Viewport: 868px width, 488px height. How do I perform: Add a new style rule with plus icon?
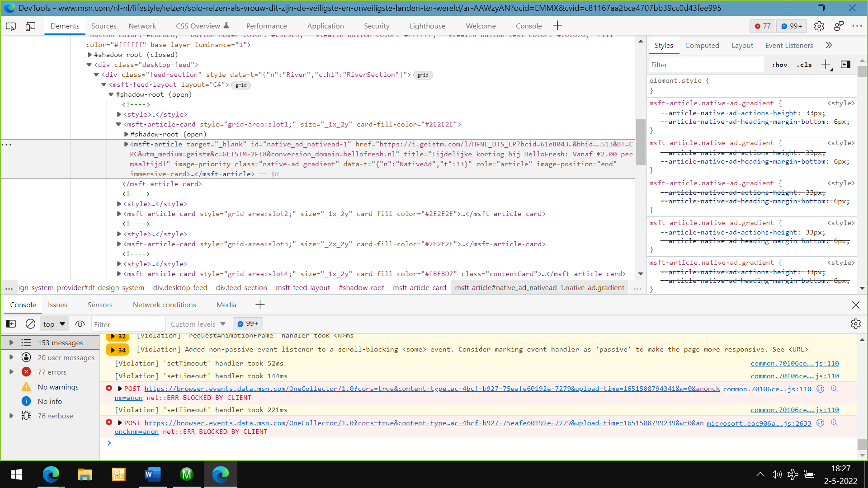(826, 65)
